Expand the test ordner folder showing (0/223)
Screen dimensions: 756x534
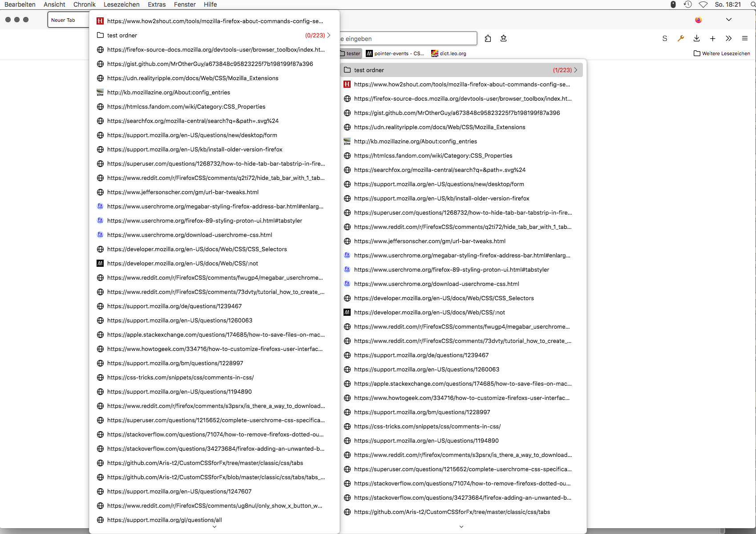tap(214, 35)
